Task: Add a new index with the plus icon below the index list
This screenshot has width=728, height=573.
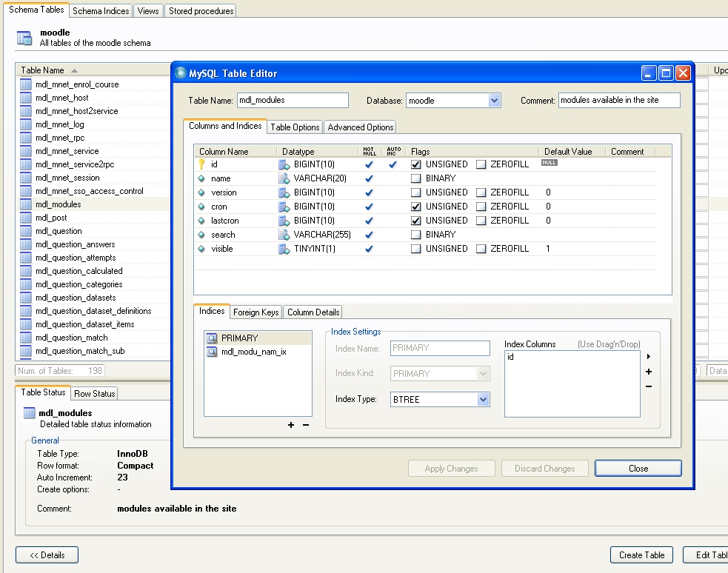Action: pyautogui.click(x=290, y=424)
